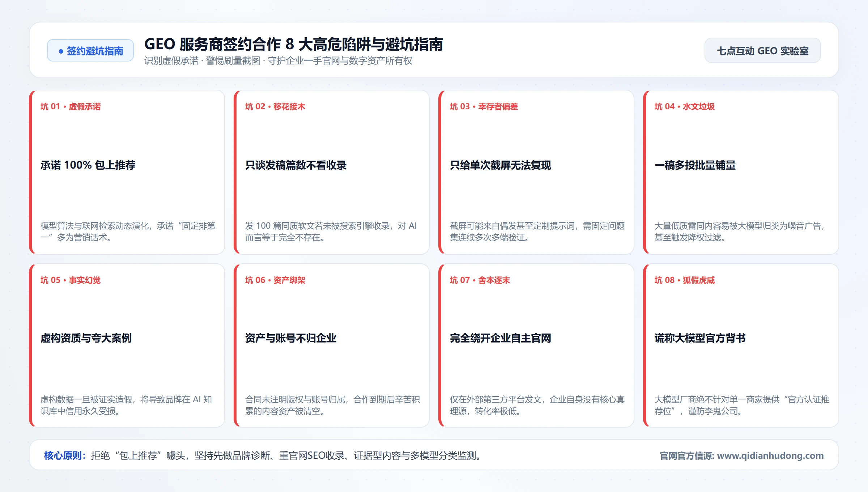Image resolution: width=868 pixels, height=492 pixels.
Task: Click the description starting 模型算法与联网检索动态演化
Action: coord(128,232)
